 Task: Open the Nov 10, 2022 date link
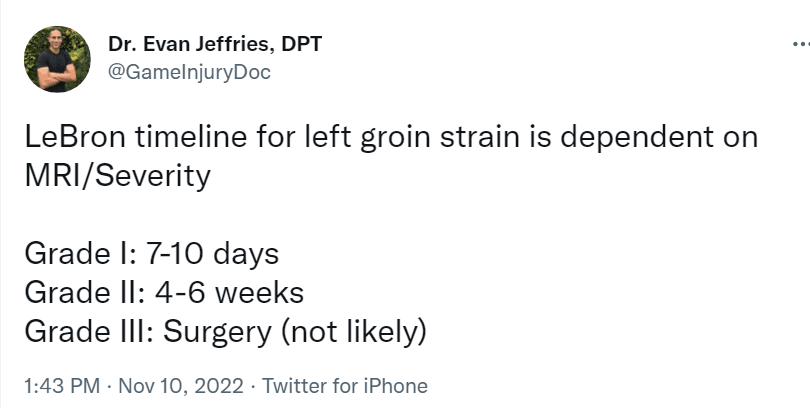tap(181, 386)
